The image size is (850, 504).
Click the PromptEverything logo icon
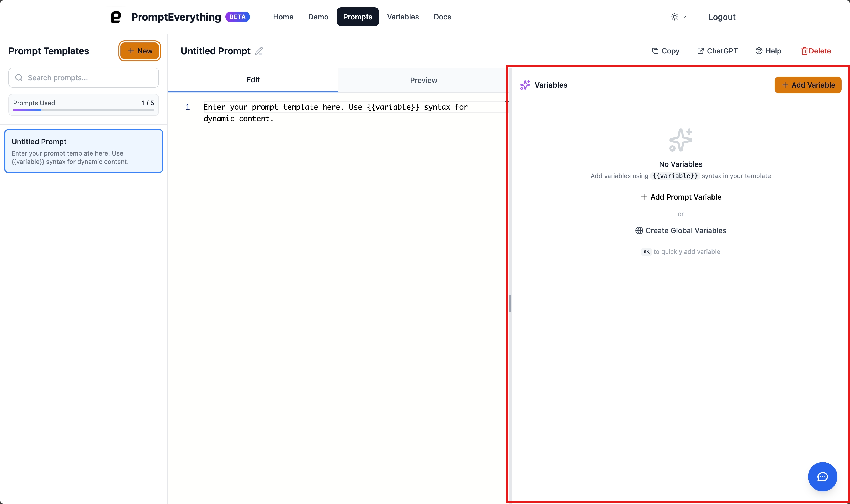[116, 17]
